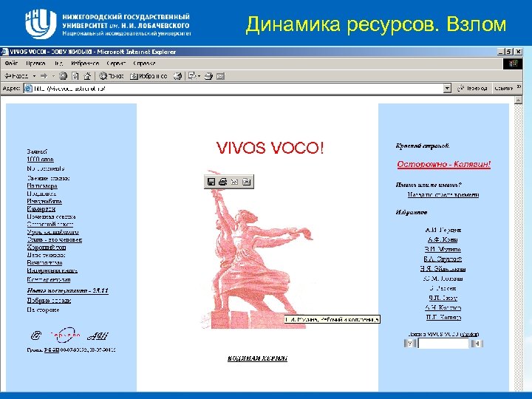The width and height of the screenshot is (532, 399).
Task: Click the Go (Переход) button
Action: [x=472, y=88]
